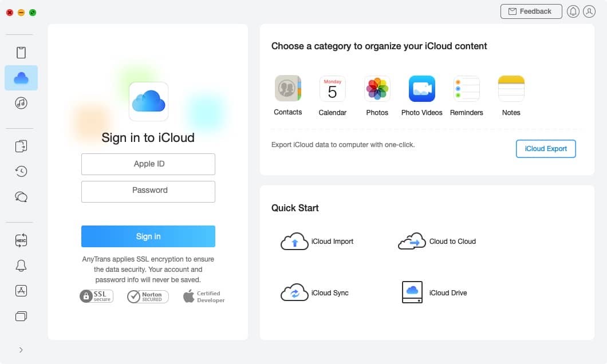
Task: Open the Photo Videos category
Action: 421,96
